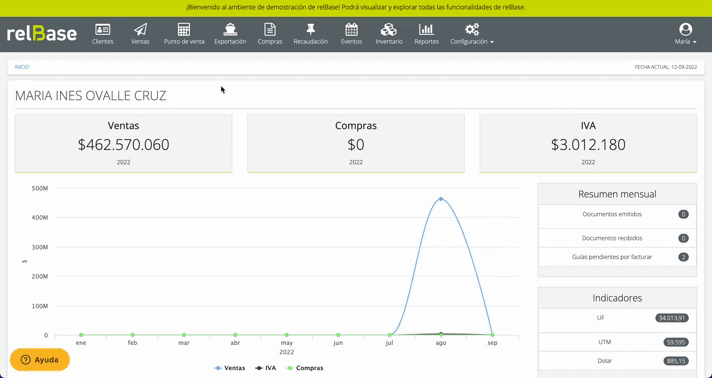Click the UF indicator value 34.013,91

point(672,318)
